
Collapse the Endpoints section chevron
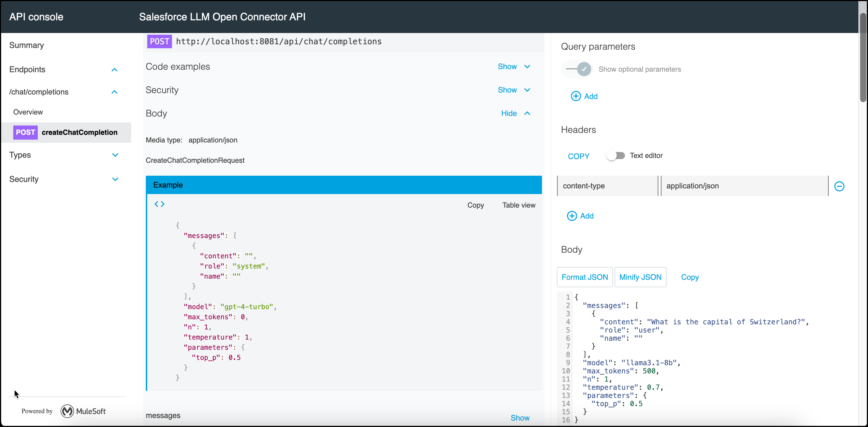pos(114,70)
